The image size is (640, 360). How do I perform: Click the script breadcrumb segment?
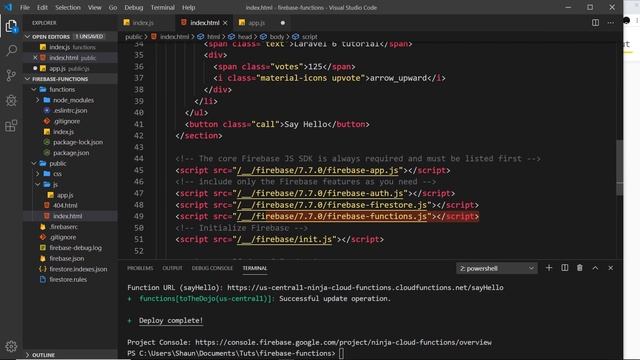tap(309, 37)
